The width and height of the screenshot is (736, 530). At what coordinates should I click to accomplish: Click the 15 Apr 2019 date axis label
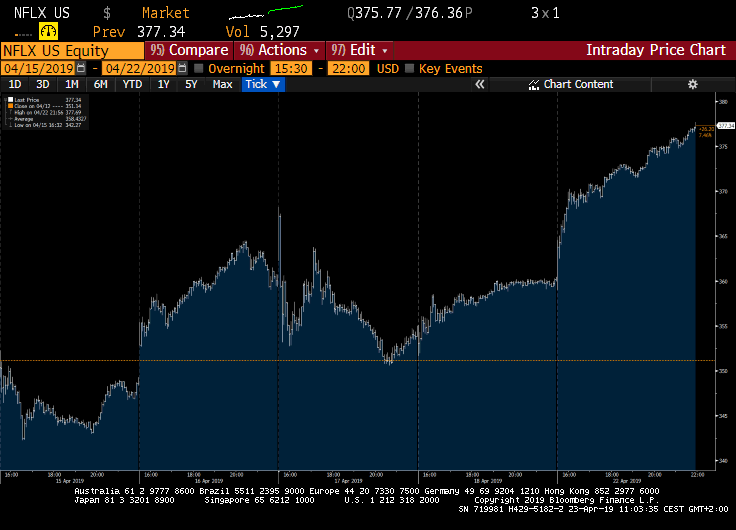point(70,481)
